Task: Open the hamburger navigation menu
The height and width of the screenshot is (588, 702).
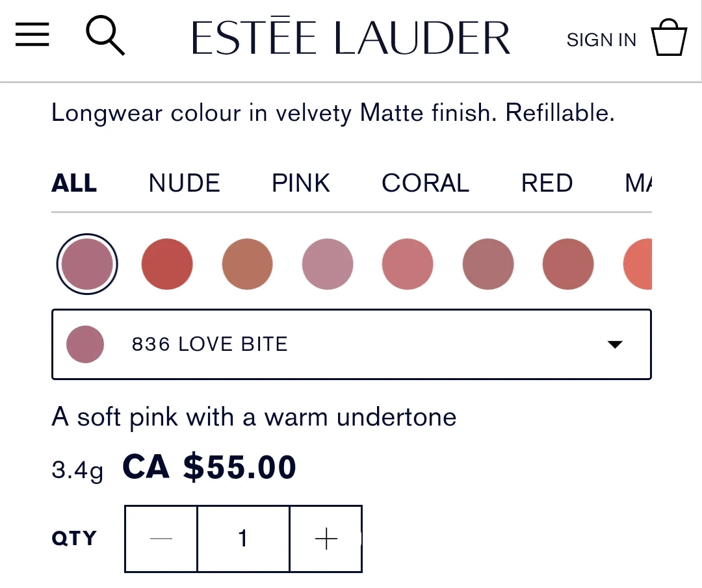Action: click(x=32, y=35)
